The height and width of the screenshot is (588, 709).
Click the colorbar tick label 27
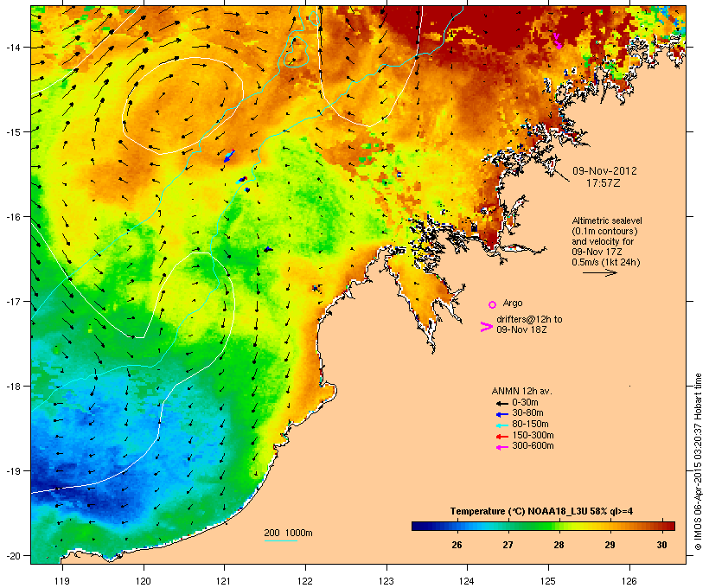(x=508, y=545)
